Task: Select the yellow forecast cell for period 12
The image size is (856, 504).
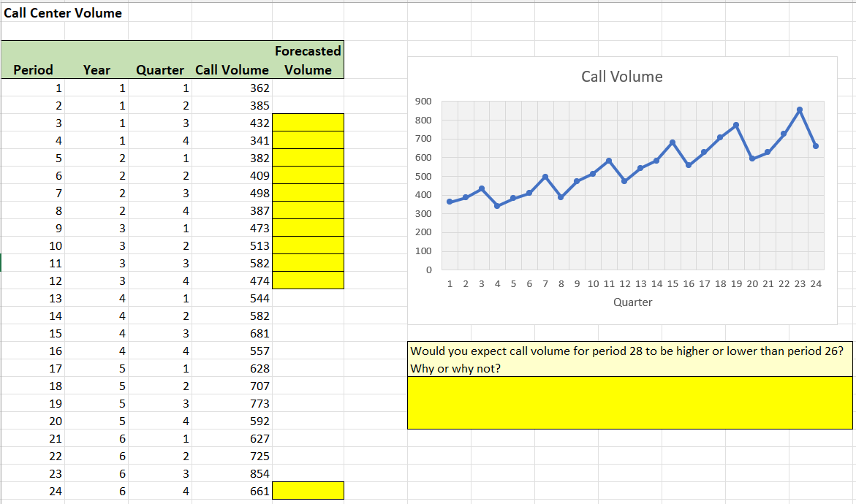Action: click(307, 280)
